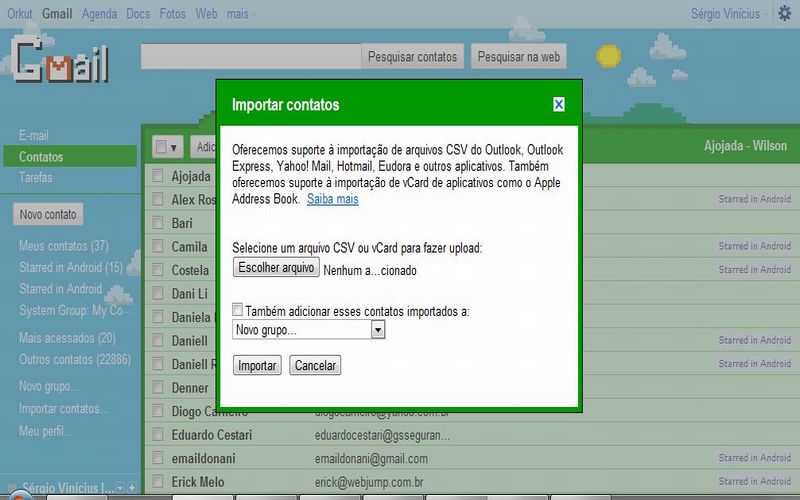Viewport: 800px width, 500px height.
Task: Tick the checkbox for Ajojada
Action: (x=158, y=176)
